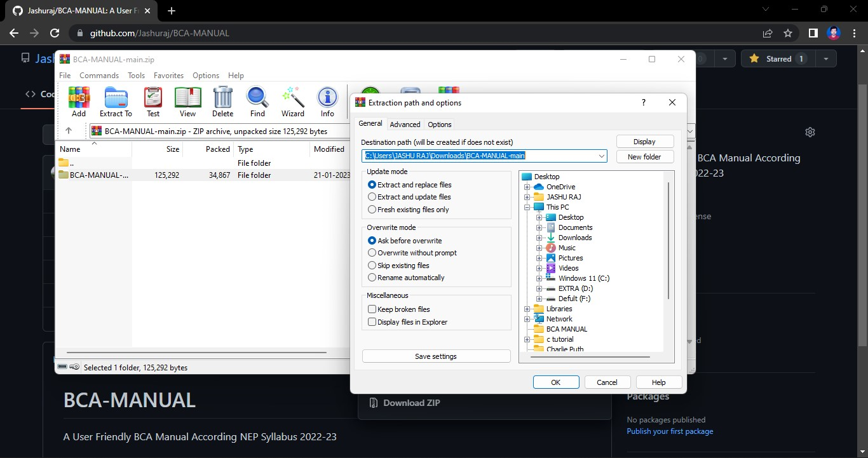Expand the EXTRA (D:) drive node
This screenshot has width=868, height=458.
tap(539, 288)
